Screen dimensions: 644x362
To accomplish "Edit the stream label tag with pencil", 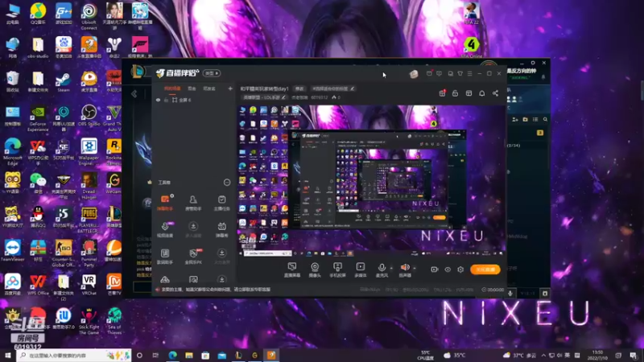I will pos(332,88).
